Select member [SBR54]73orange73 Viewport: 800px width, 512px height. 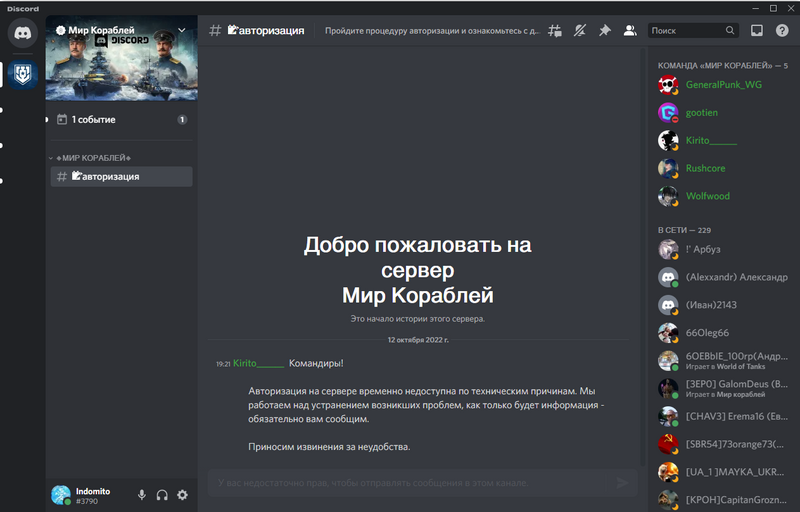click(x=723, y=444)
